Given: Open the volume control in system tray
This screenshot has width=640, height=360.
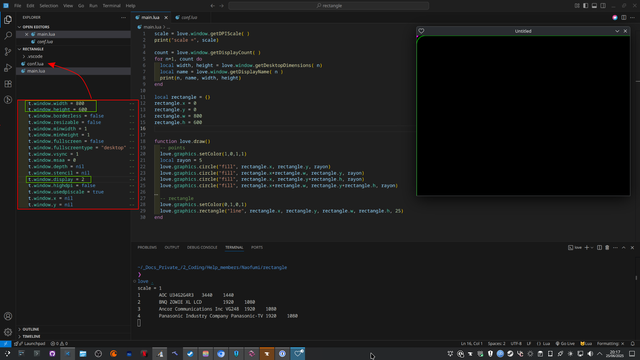Looking at the screenshot, I should (x=590, y=354).
